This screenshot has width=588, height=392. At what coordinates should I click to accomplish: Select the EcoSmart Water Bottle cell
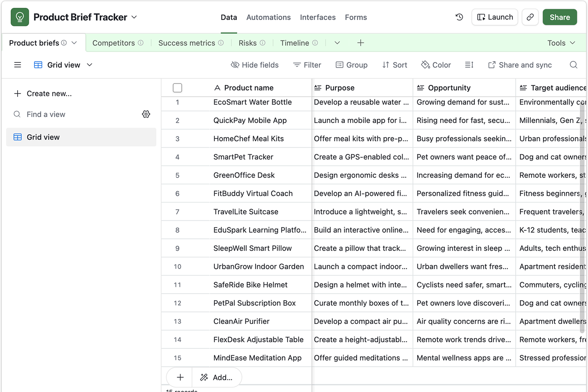pos(261,102)
